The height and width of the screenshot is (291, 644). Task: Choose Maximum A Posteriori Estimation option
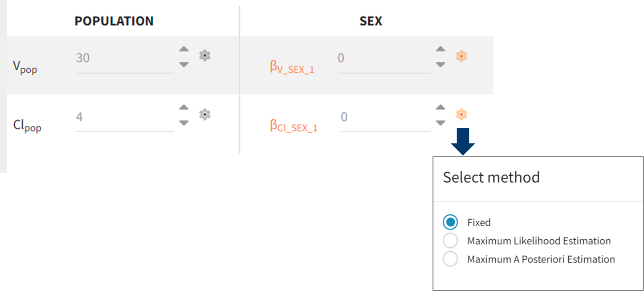click(450, 259)
